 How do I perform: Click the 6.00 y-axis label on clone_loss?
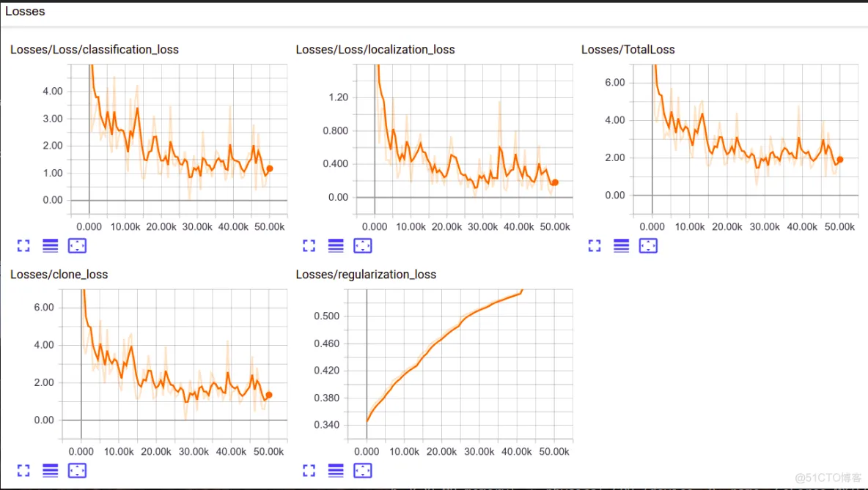(x=44, y=308)
